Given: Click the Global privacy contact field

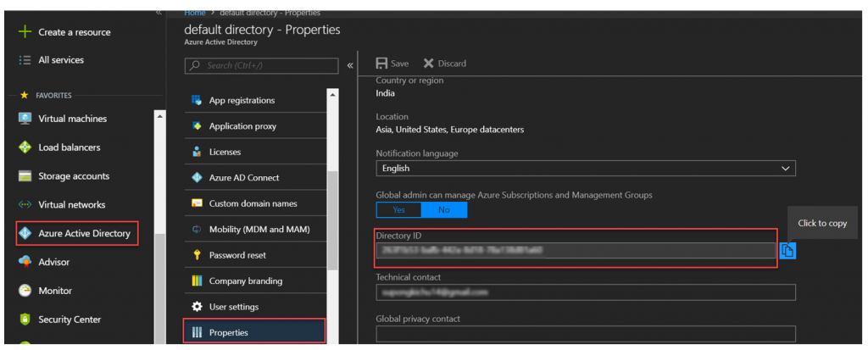Looking at the screenshot, I should click(586, 334).
